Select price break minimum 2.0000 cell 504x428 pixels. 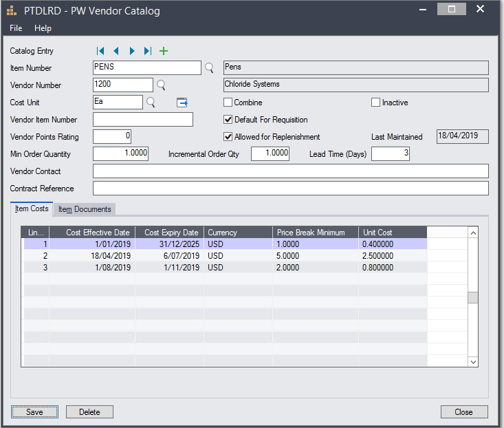coord(316,268)
